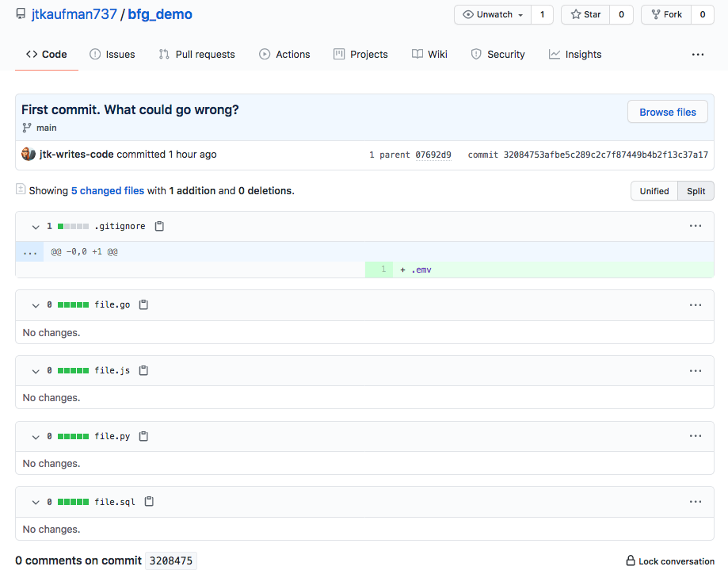Click the branch icon next to main
This screenshot has height=574, width=728.
pos(25,128)
